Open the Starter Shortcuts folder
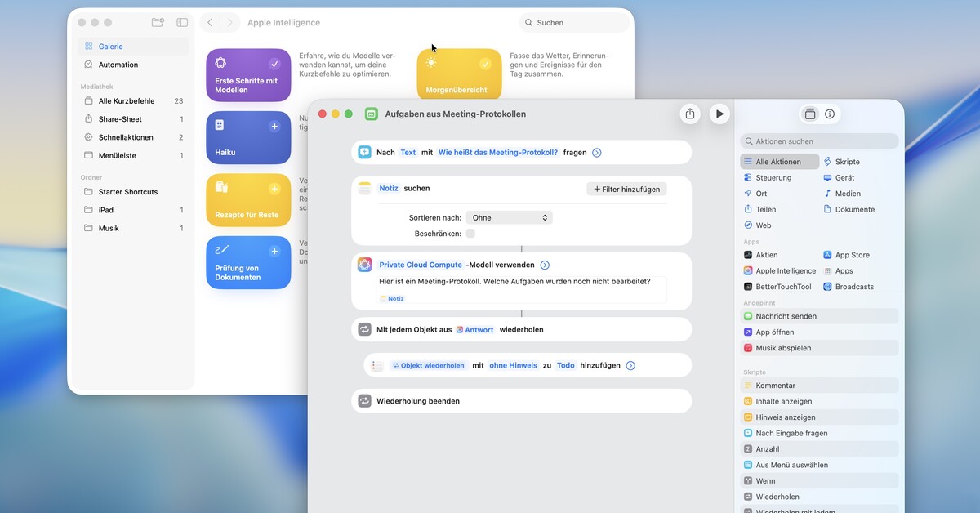The image size is (980, 513). click(133, 192)
